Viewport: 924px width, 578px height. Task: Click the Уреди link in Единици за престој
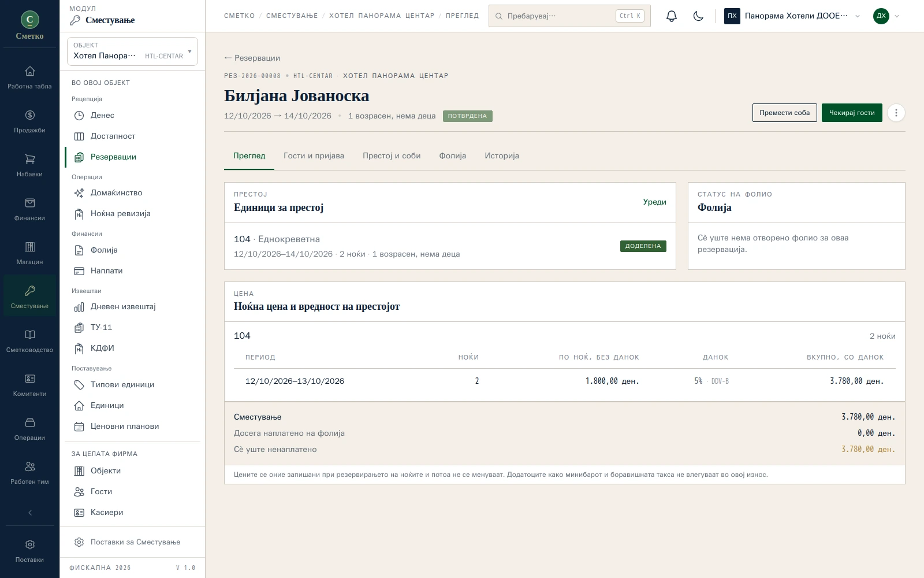click(654, 202)
